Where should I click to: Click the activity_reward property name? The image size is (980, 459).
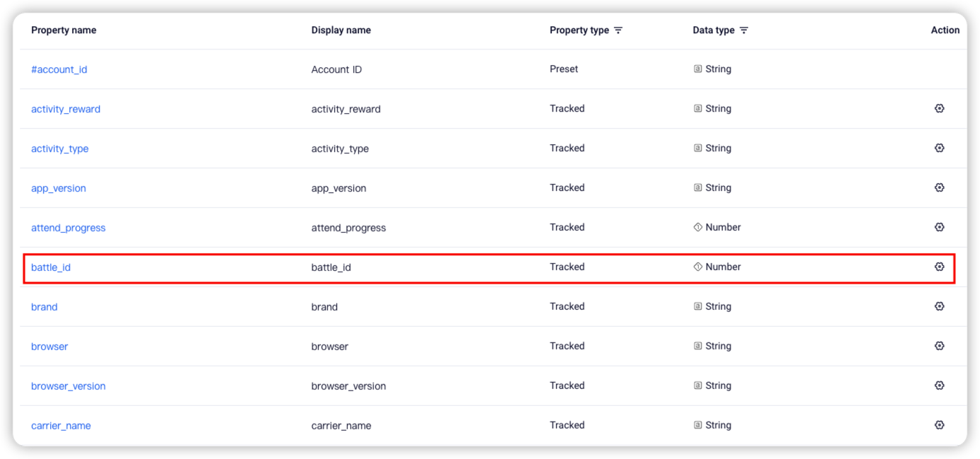click(66, 109)
